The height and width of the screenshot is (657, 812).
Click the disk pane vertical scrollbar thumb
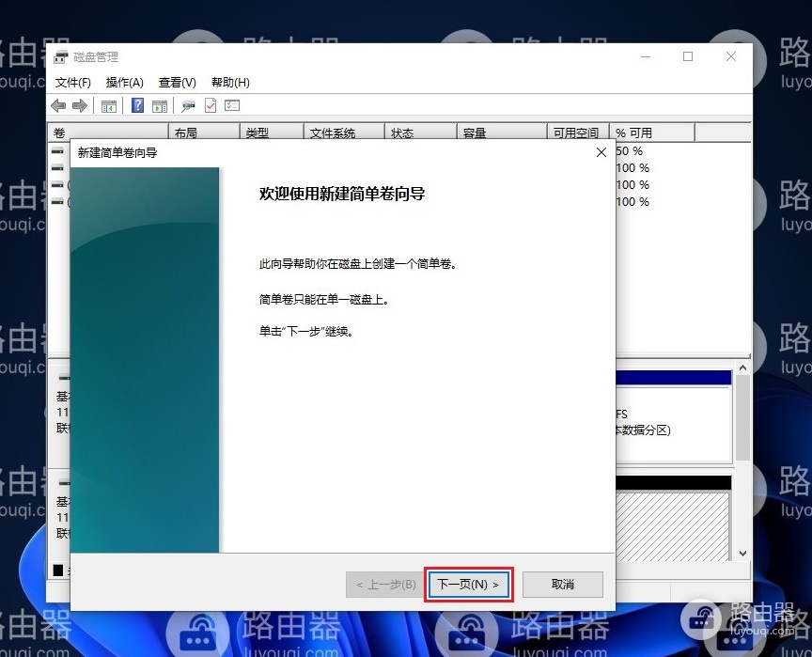[x=743, y=418]
